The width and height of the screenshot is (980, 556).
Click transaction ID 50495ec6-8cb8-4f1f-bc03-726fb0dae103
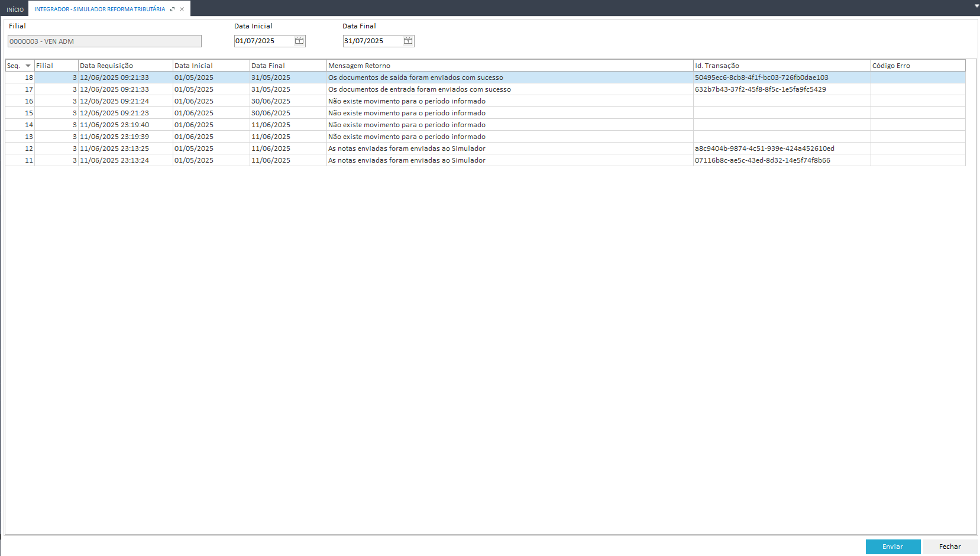pos(762,77)
